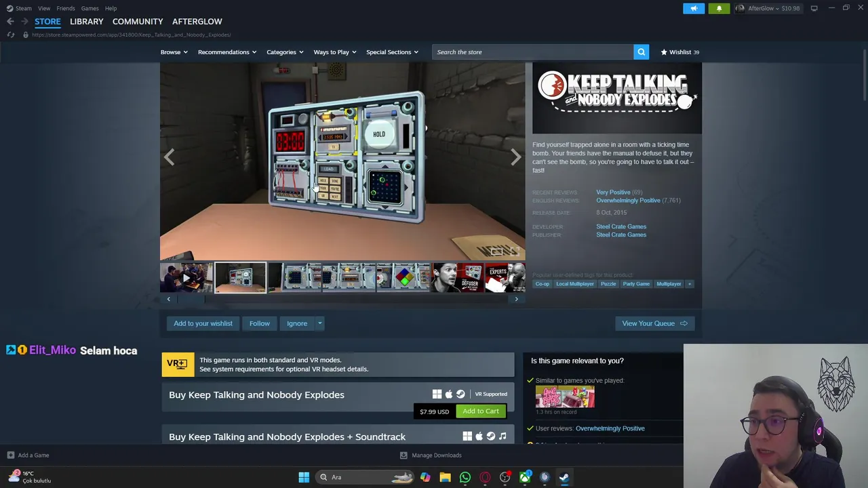Expand the Ways to Play dropdown
This screenshot has height=488, width=868.
click(x=335, y=52)
